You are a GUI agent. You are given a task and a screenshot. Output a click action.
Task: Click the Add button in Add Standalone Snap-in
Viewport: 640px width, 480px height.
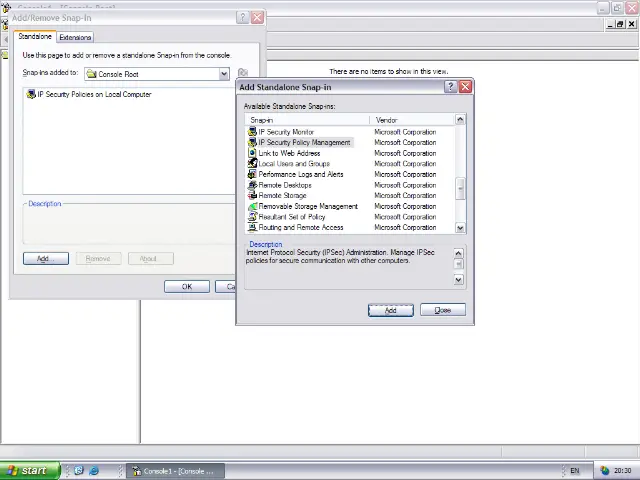tap(391, 310)
